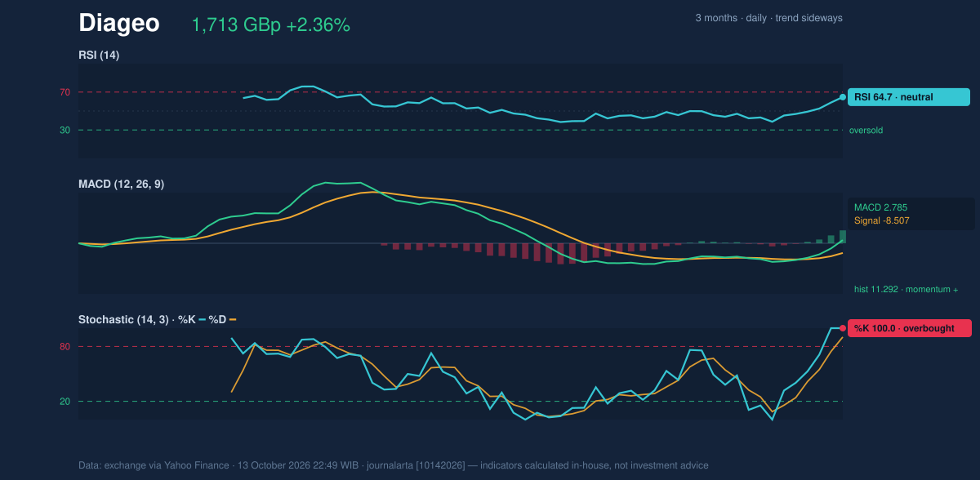Click the Signal -8.507 value readout

point(882,220)
